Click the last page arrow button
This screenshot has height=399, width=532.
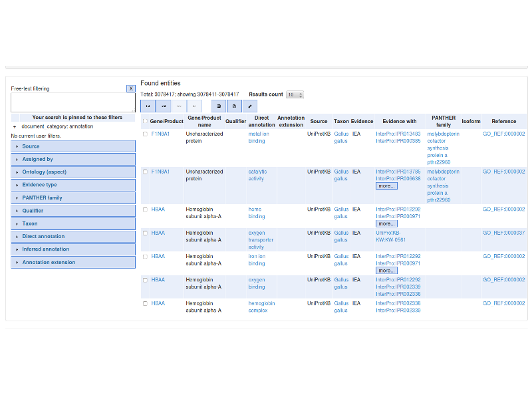coord(194,106)
